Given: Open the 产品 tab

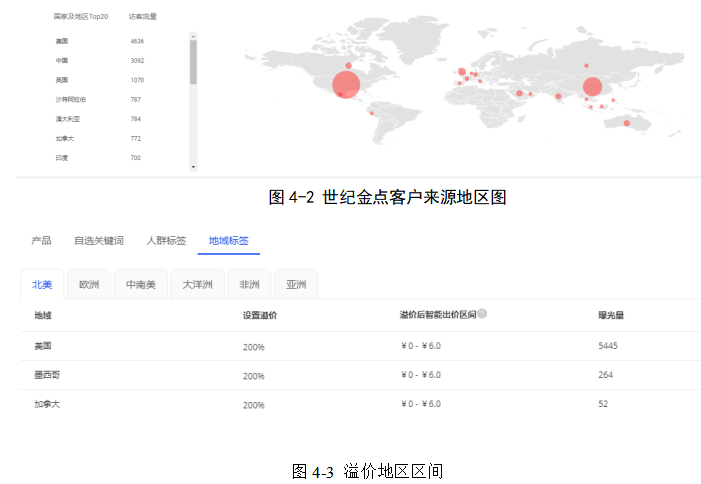Looking at the screenshot, I should (41, 241).
